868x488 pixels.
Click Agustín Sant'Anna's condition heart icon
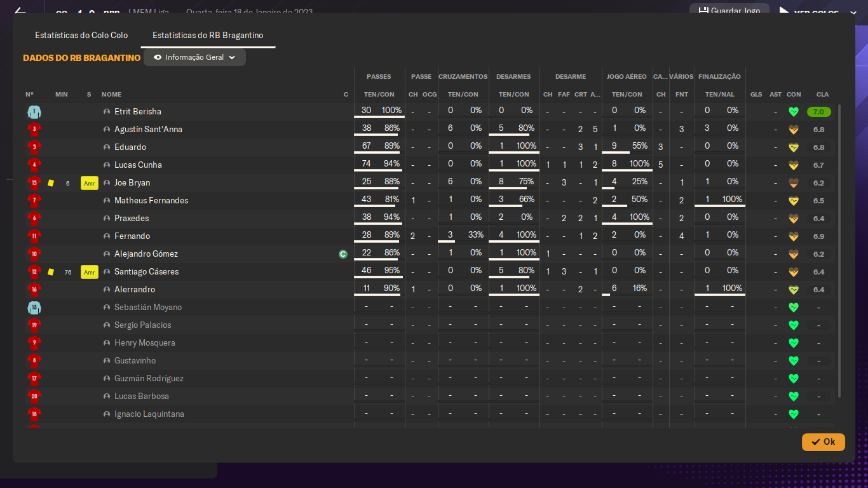pos(793,130)
